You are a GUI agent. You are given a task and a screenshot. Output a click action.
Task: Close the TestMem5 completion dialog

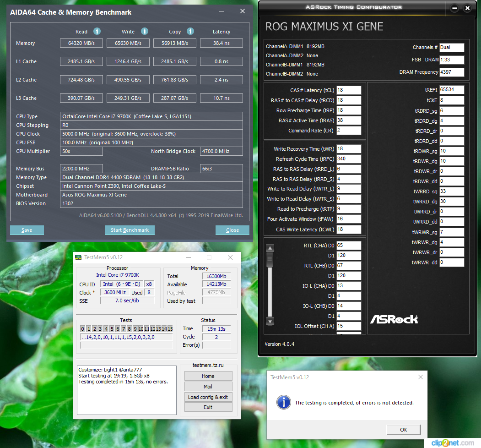tap(421, 377)
